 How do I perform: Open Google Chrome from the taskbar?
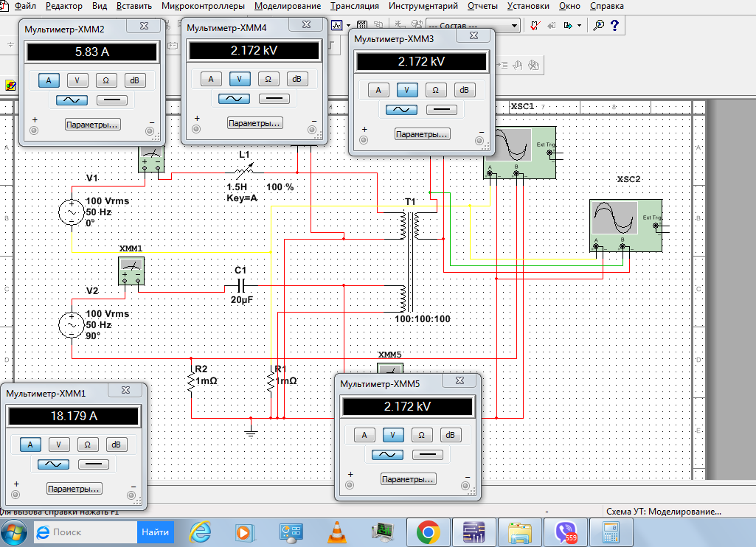coord(429,532)
